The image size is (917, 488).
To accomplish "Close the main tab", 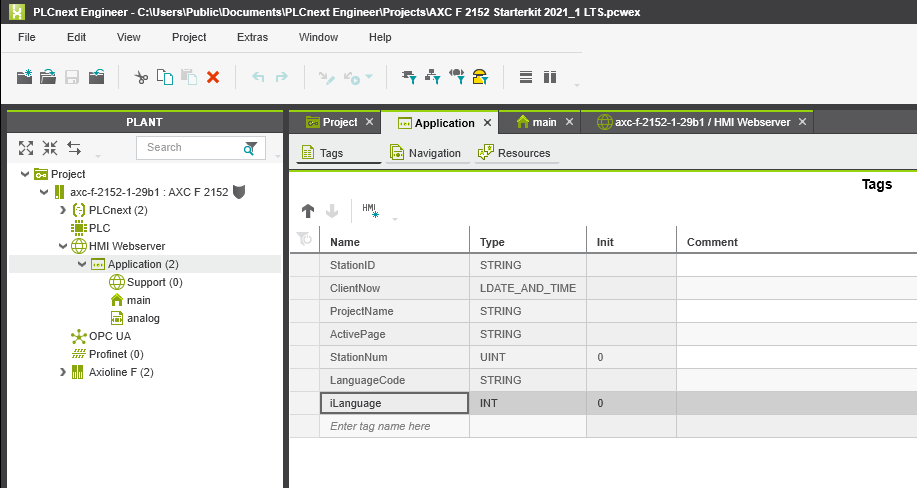I will [569, 122].
